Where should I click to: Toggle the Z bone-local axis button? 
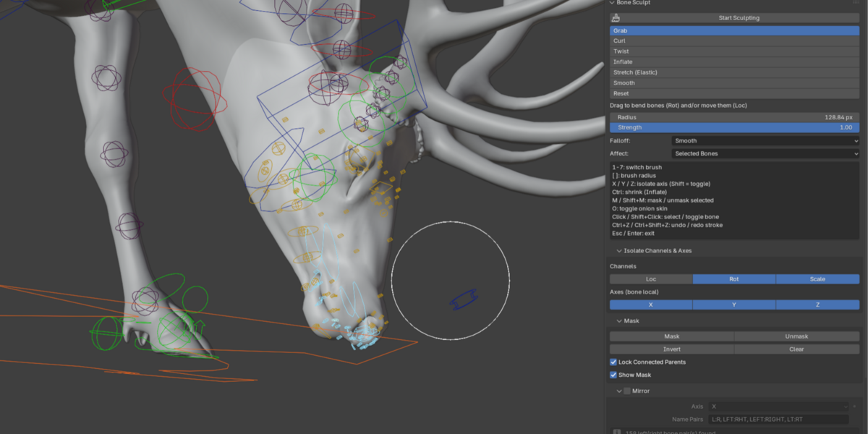click(818, 305)
